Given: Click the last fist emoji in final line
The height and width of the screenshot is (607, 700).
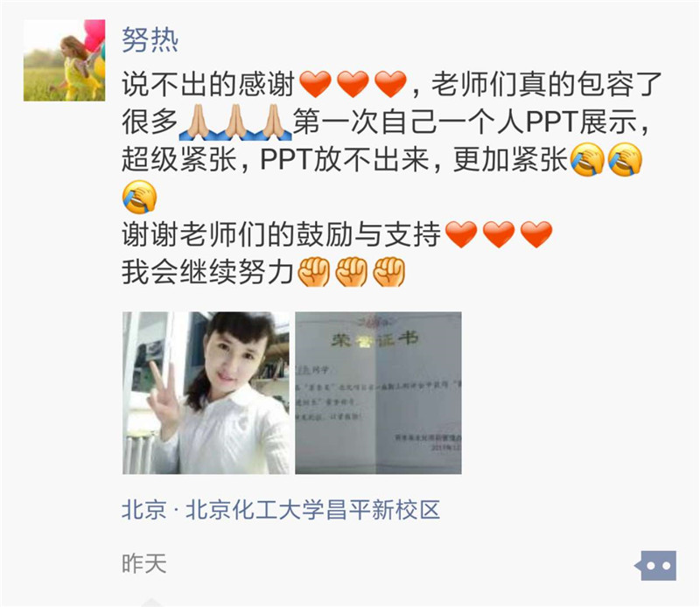Looking at the screenshot, I should 388,272.
